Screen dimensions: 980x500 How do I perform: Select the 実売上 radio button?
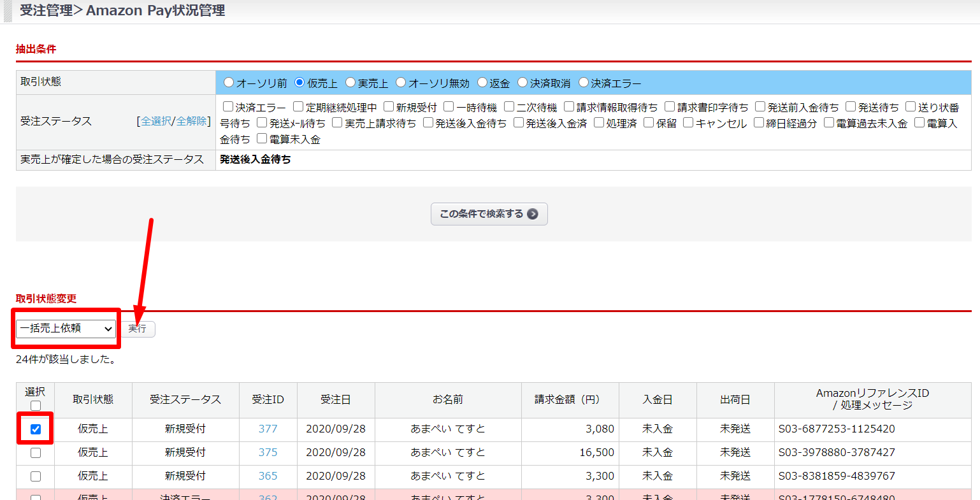pos(350,83)
